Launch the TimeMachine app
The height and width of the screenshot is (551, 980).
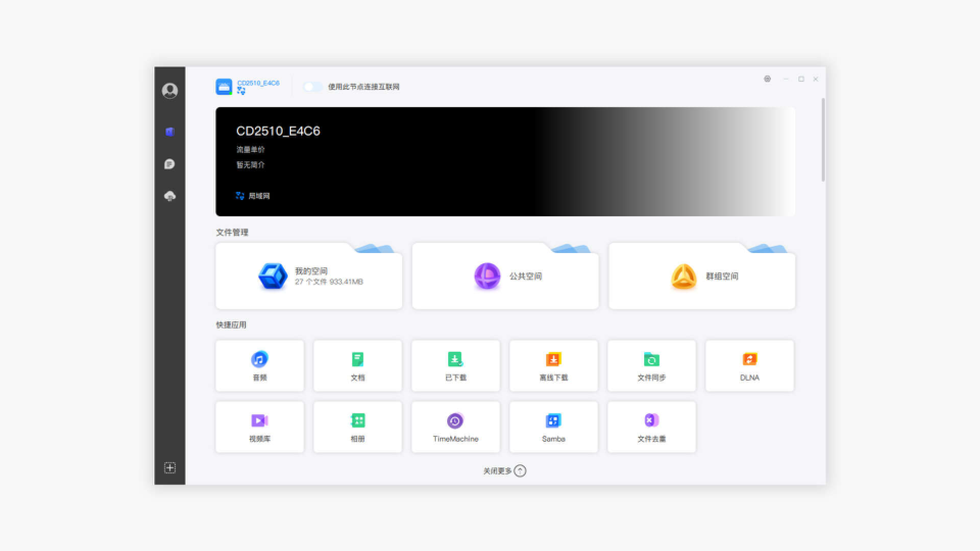tap(455, 427)
